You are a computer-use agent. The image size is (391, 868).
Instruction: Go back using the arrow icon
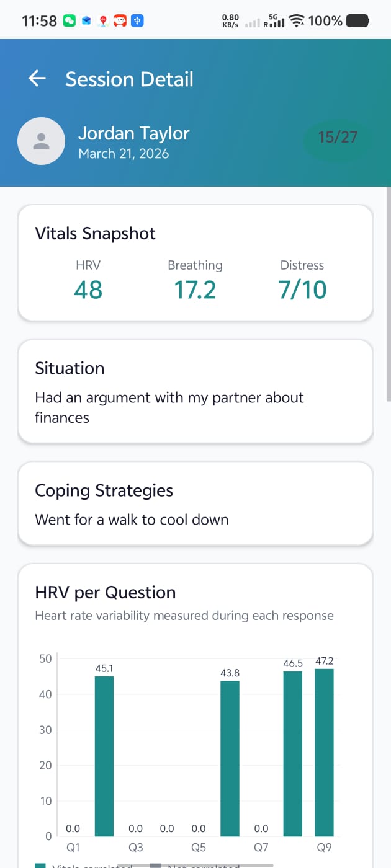[x=37, y=79]
